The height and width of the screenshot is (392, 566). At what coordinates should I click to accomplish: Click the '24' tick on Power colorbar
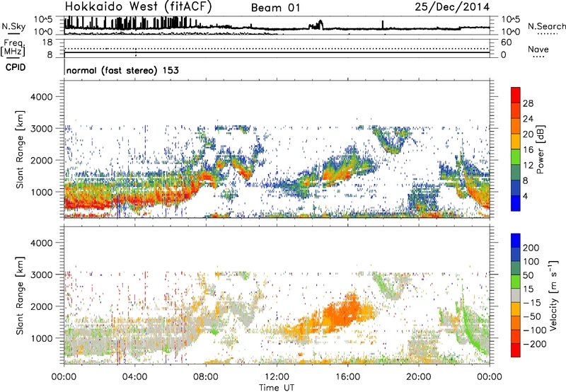click(x=528, y=119)
